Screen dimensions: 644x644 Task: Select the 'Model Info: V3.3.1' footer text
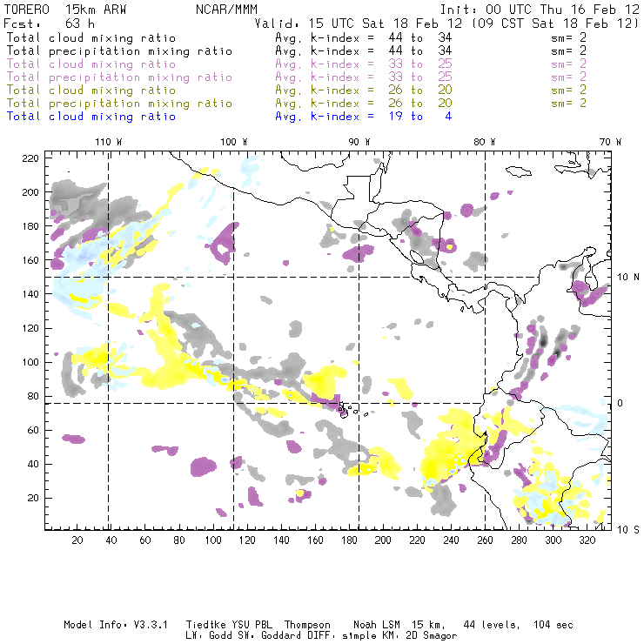(116, 625)
